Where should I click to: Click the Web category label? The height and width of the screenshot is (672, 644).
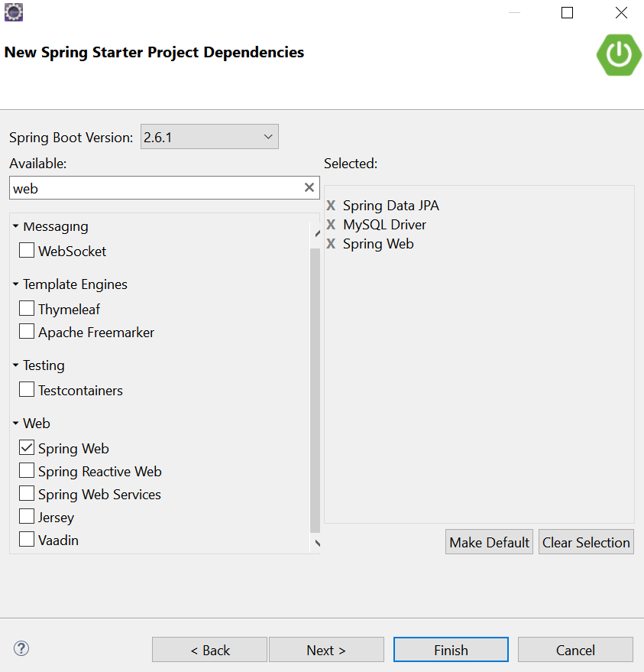point(37,424)
